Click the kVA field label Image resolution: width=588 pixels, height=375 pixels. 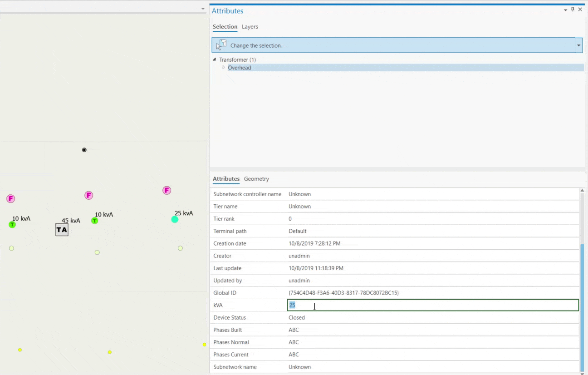click(x=218, y=305)
